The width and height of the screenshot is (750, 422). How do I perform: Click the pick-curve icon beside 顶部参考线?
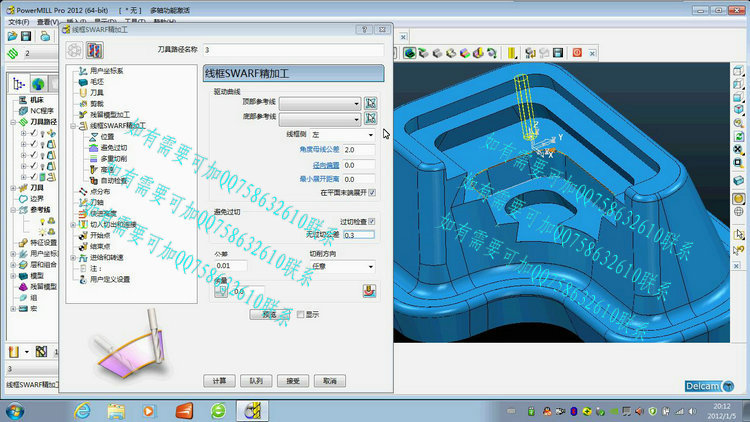[x=371, y=103]
